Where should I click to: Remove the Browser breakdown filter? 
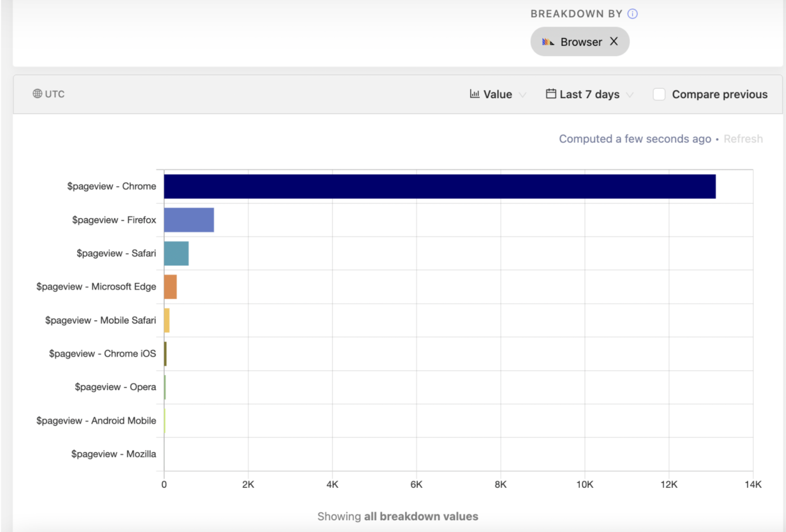[614, 42]
